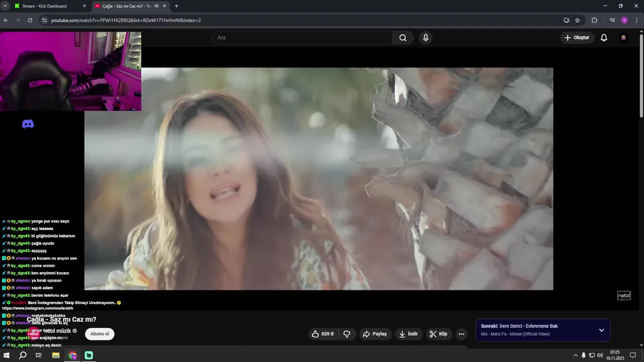Start voice search with the microphone icon
This screenshot has width=644, height=362.
point(426,38)
